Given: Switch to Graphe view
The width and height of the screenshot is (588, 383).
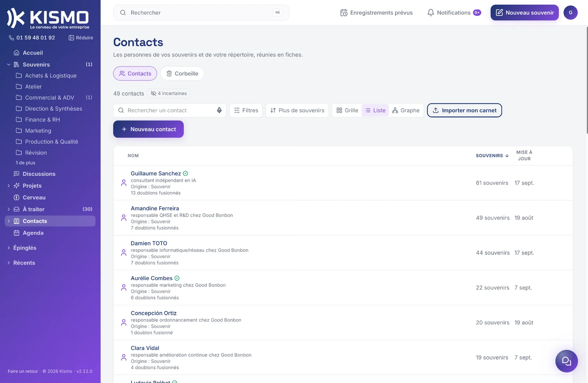Looking at the screenshot, I should [406, 110].
